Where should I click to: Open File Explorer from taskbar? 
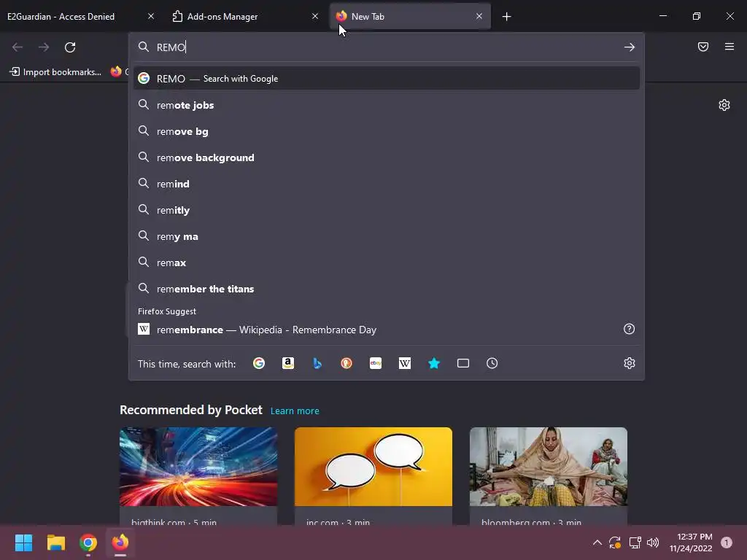(55, 542)
